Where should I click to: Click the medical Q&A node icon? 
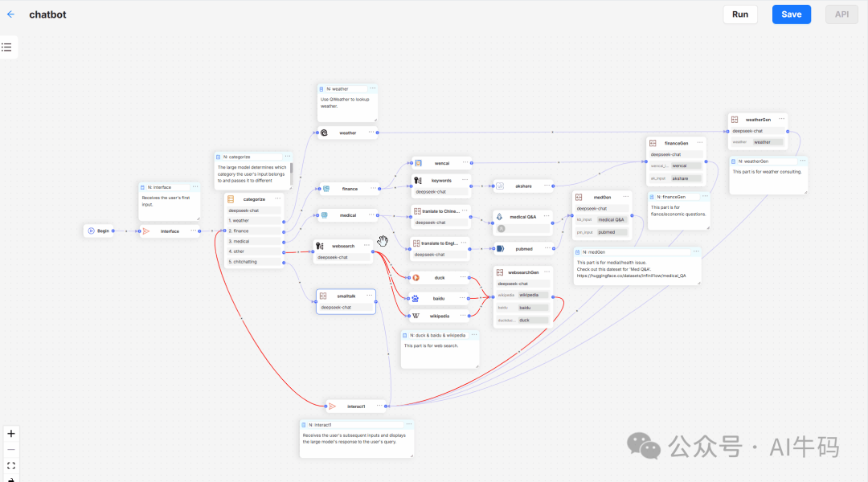[499, 217]
